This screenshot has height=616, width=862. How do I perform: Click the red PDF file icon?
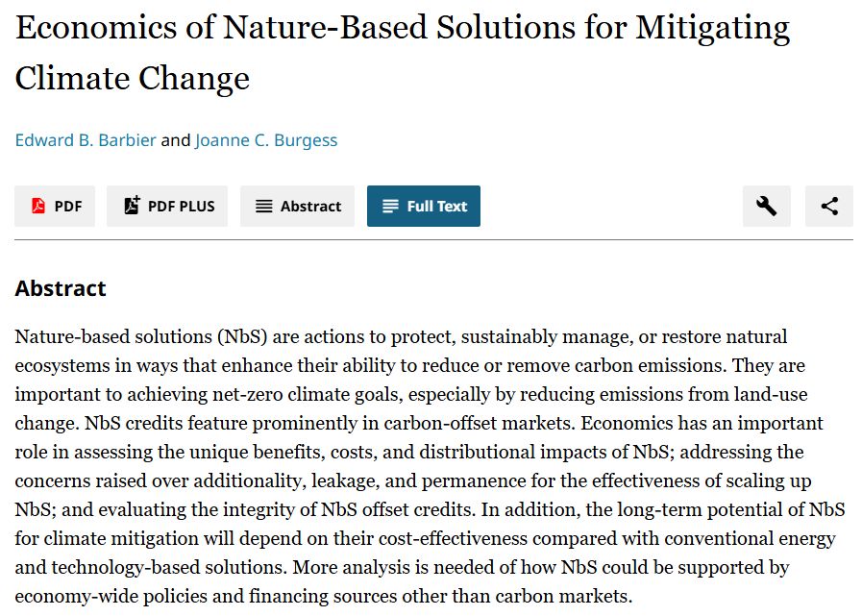(37, 206)
